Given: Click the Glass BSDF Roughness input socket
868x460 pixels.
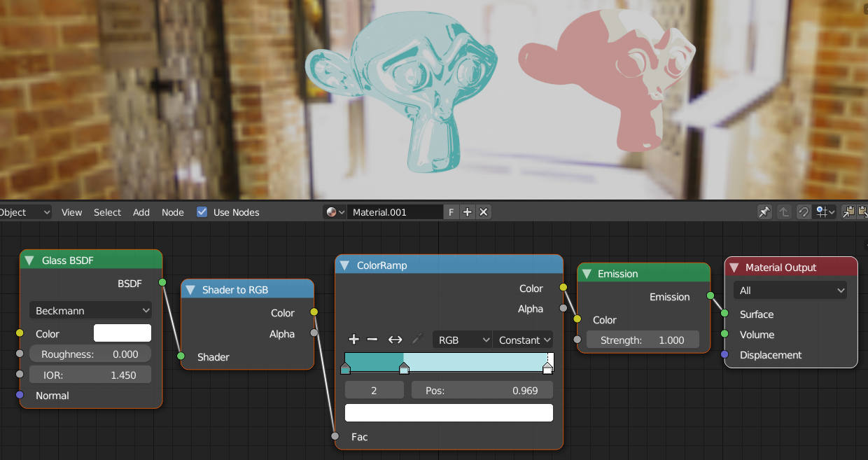Looking at the screenshot, I should pyautogui.click(x=20, y=354).
